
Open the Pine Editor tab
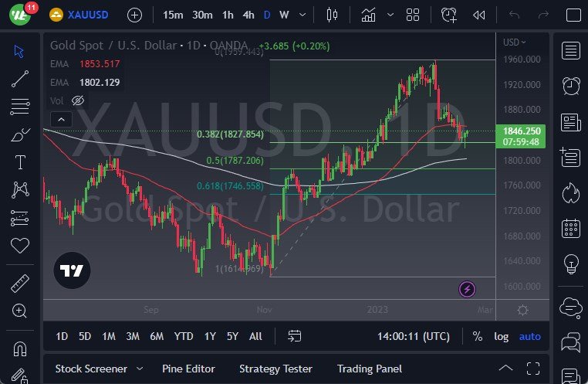click(x=188, y=369)
